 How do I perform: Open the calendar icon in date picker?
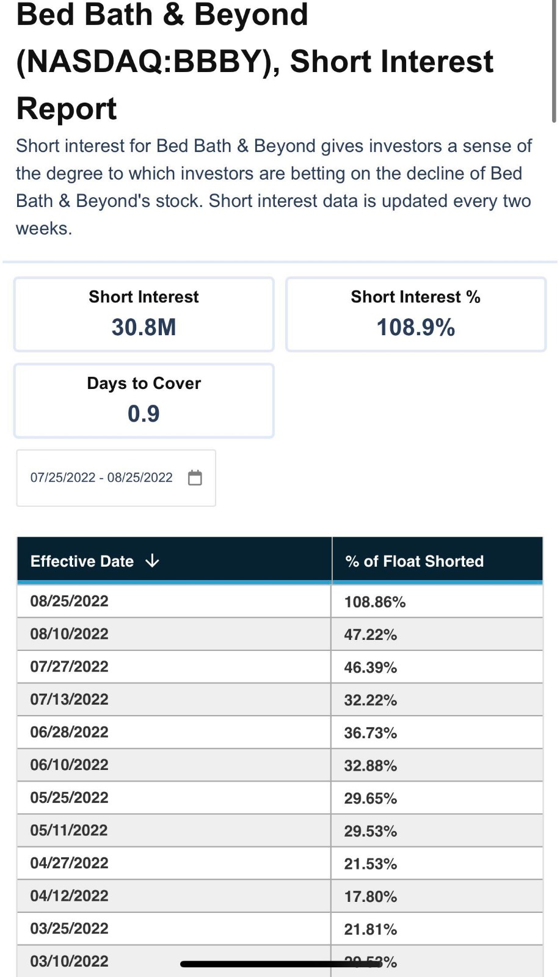click(x=195, y=478)
